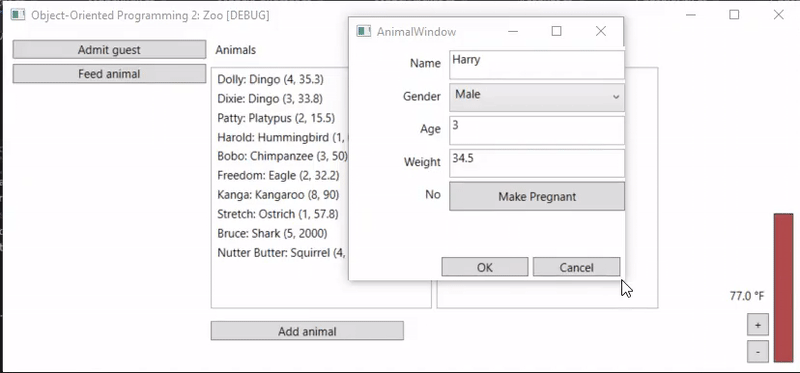Click the Feed animal button

(x=109, y=73)
